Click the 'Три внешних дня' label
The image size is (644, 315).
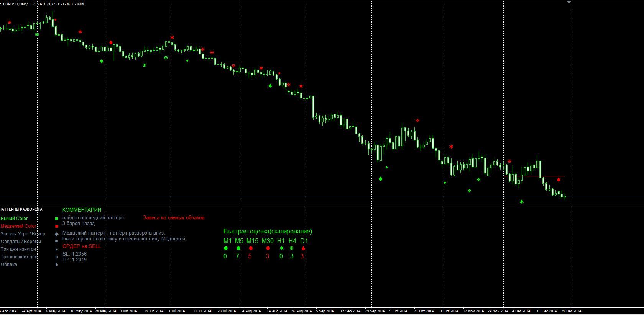coord(19,257)
